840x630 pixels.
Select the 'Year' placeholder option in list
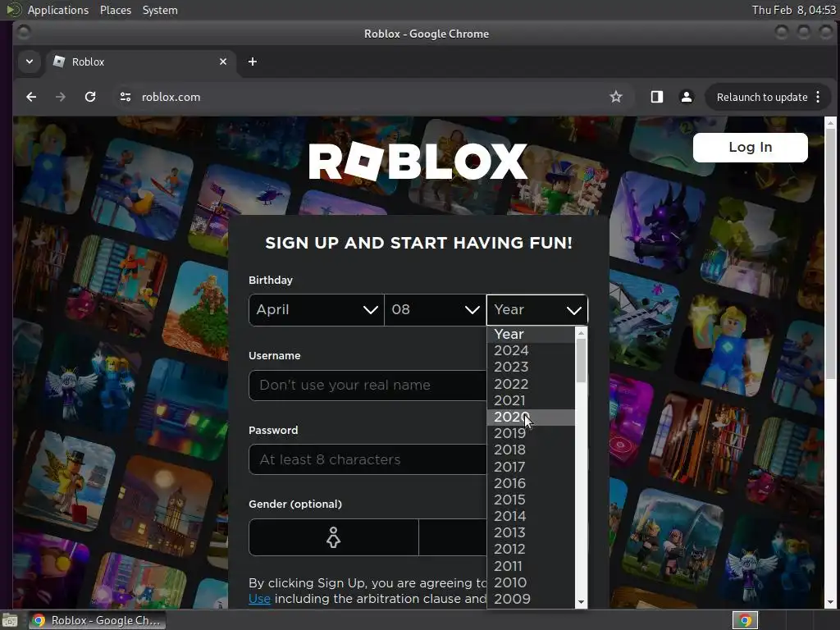click(531, 334)
